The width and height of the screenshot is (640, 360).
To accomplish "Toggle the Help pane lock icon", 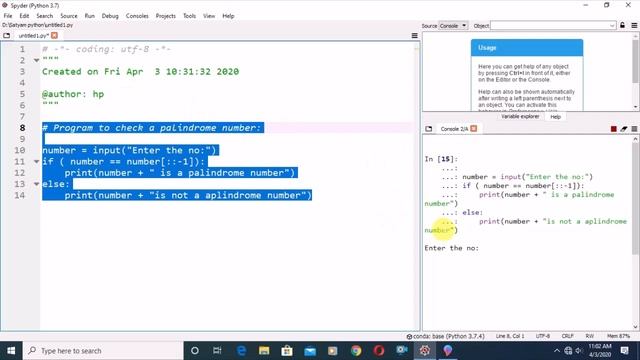I will [x=622, y=25].
